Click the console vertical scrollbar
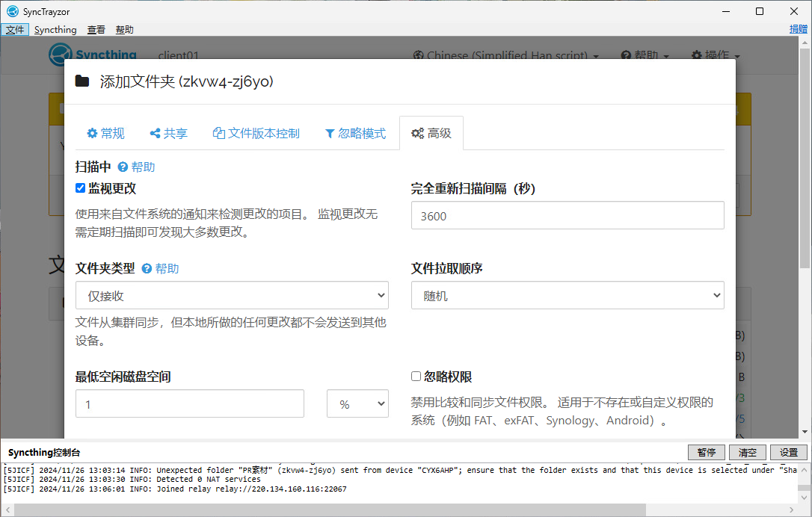This screenshot has width=812, height=517. point(804,488)
